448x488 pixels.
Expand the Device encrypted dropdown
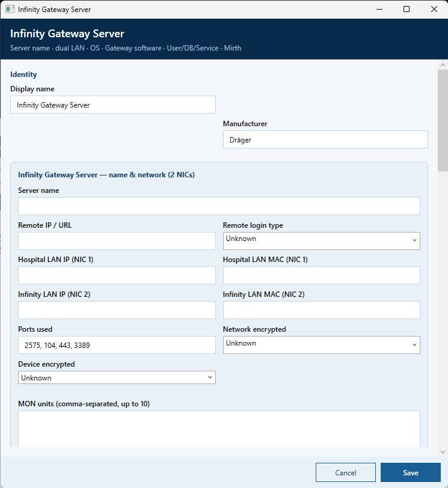click(x=117, y=377)
